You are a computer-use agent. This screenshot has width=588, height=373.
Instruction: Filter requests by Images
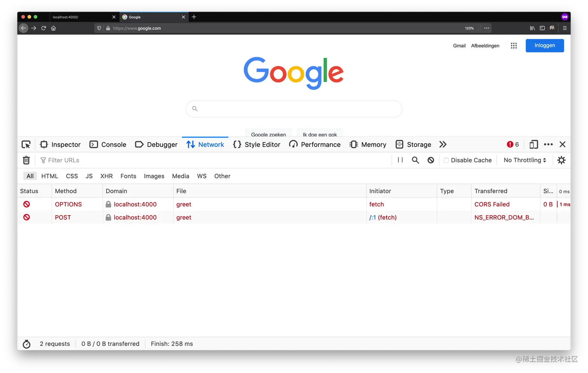[154, 176]
